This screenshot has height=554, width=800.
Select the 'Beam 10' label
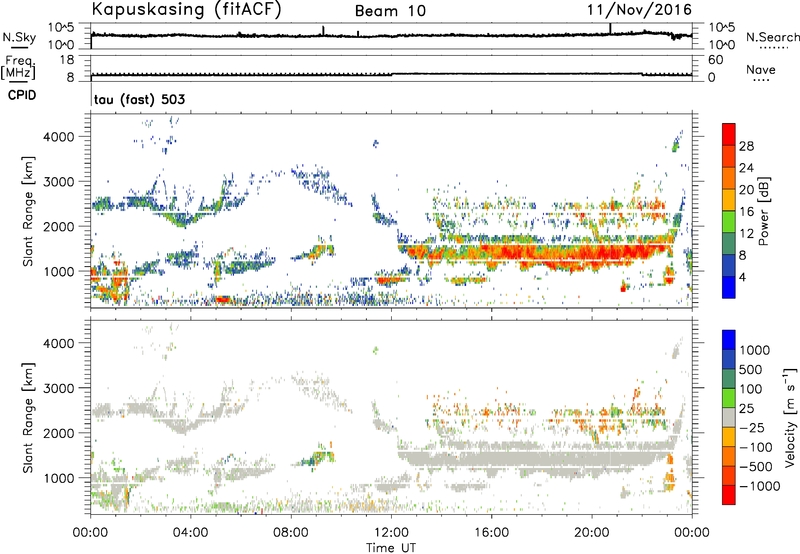(390, 11)
